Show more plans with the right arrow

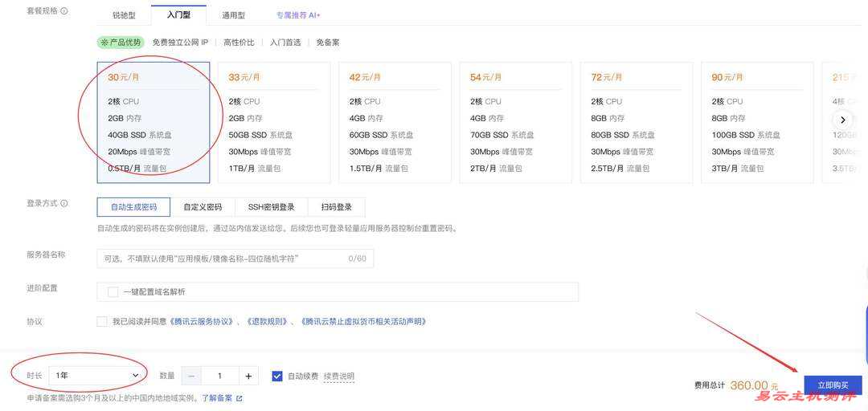pyautogui.click(x=842, y=120)
